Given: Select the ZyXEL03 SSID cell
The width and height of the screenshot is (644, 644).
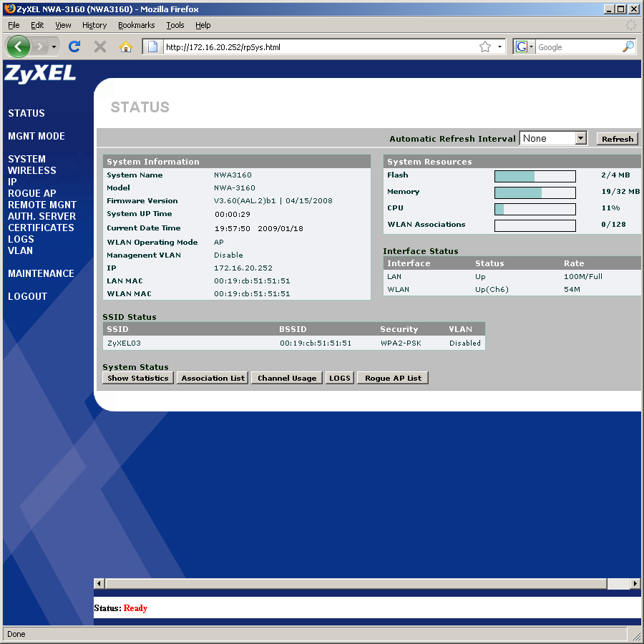Looking at the screenshot, I should click(x=124, y=343).
